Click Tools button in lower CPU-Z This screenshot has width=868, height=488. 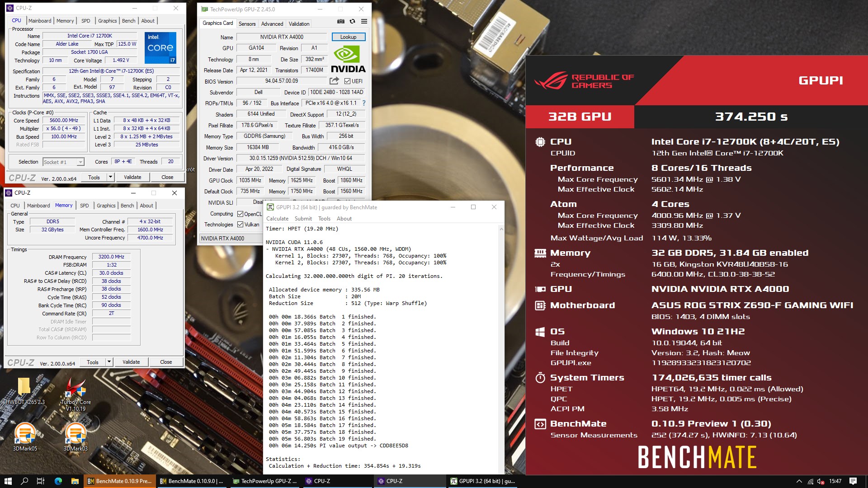93,362
